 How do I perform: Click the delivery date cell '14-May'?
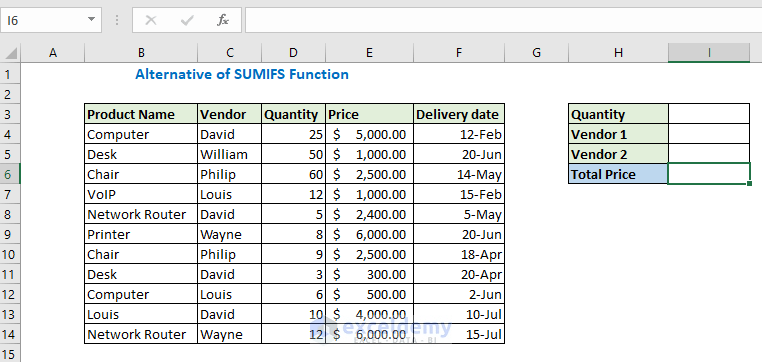(x=459, y=174)
